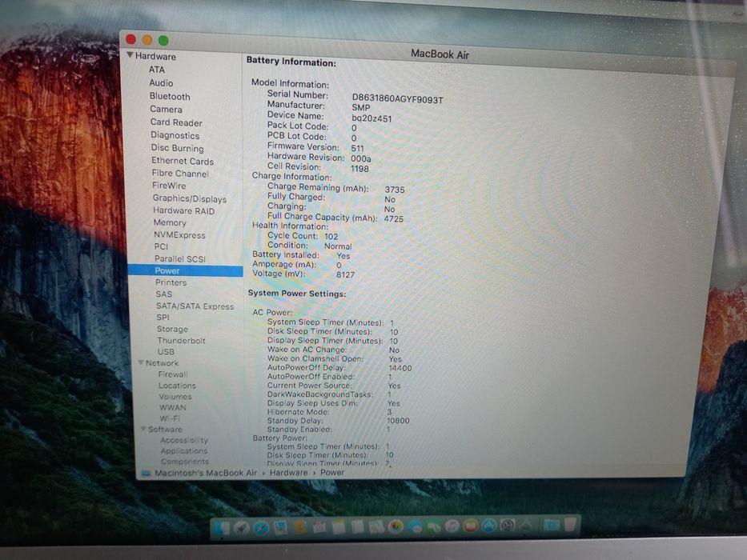Select SPI in the sidebar
The height and width of the screenshot is (560, 747).
pyautogui.click(x=163, y=317)
